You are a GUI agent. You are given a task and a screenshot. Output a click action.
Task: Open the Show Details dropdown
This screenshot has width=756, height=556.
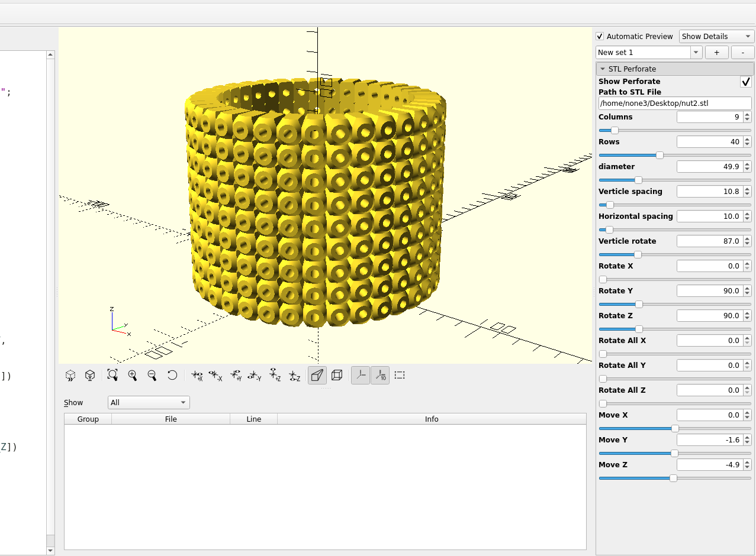[x=716, y=36]
